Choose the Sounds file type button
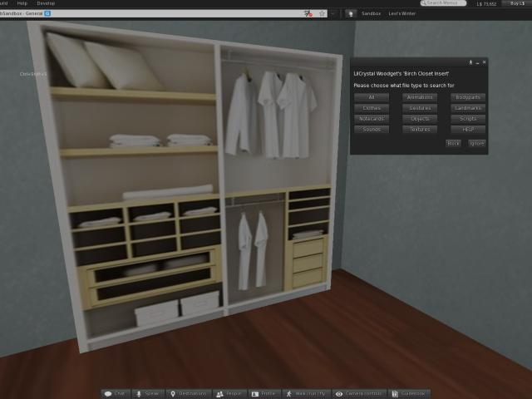The image size is (532, 399). (372, 130)
